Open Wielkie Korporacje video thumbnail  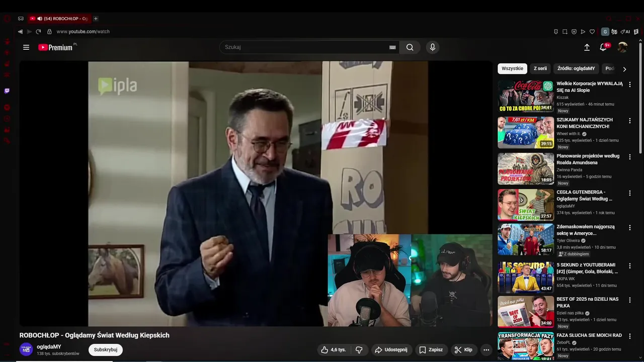pos(526,97)
